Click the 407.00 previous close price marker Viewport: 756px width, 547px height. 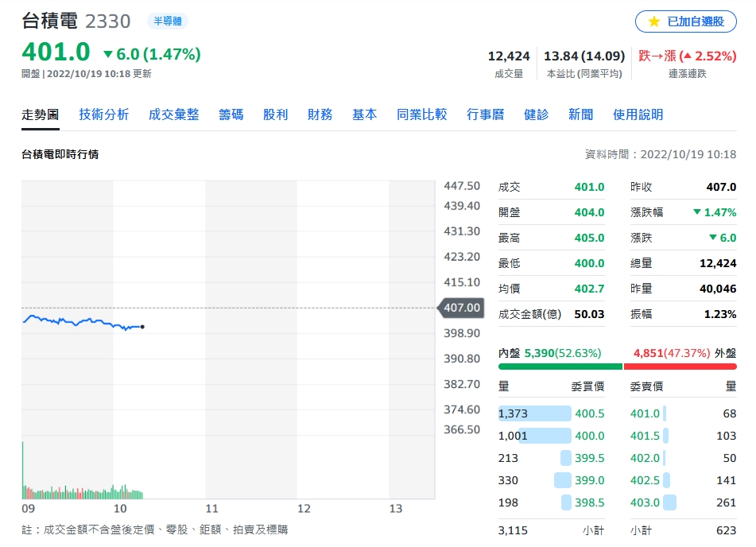coord(460,308)
